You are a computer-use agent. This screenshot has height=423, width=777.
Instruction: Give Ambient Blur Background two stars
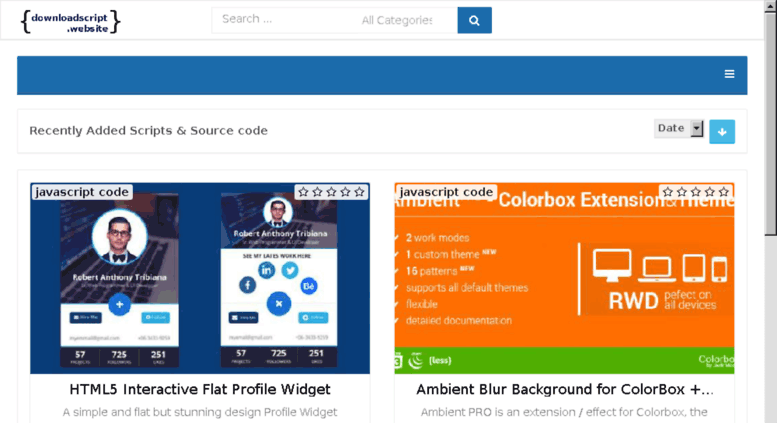pyautogui.click(x=682, y=192)
